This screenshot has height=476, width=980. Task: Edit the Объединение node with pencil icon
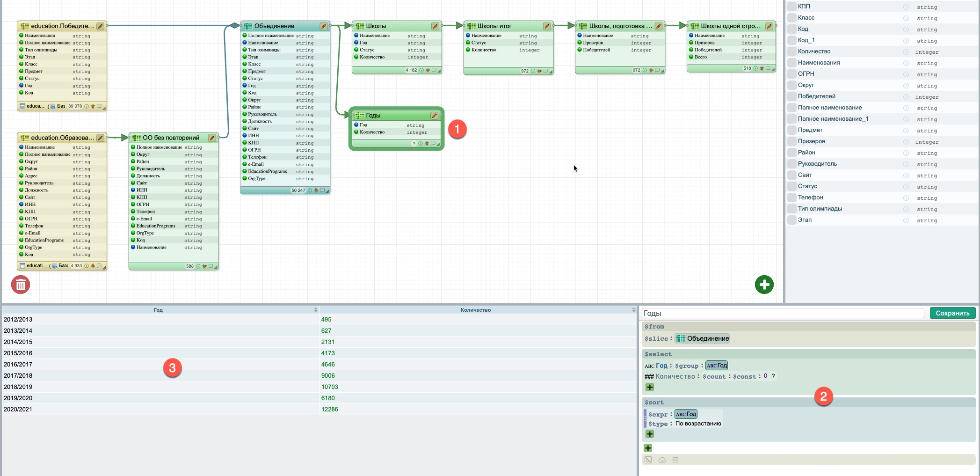point(323,26)
